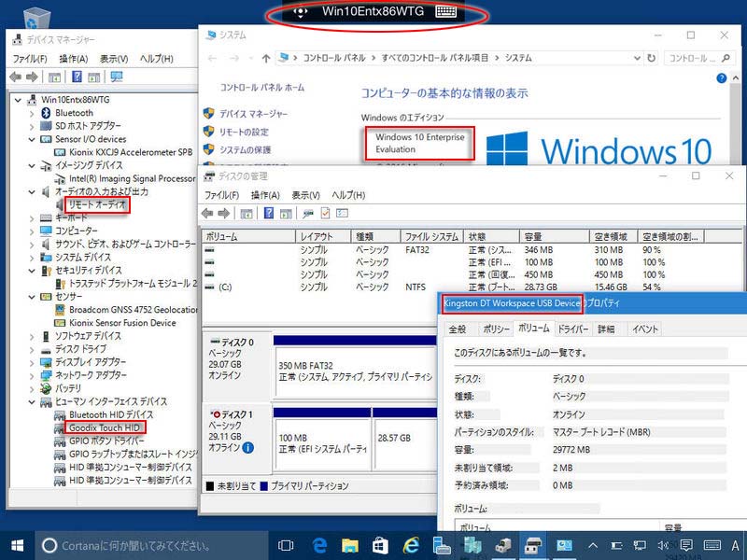Viewport: 747px width, 560px height.
Task: Click the blue help icon in System window
Action: [x=721, y=78]
